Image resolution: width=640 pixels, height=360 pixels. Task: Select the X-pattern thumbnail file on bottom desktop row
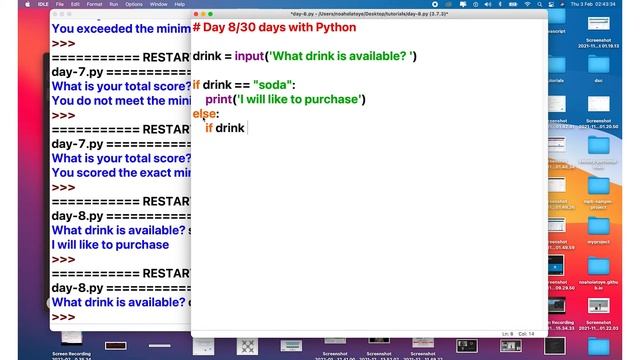(x=247, y=347)
